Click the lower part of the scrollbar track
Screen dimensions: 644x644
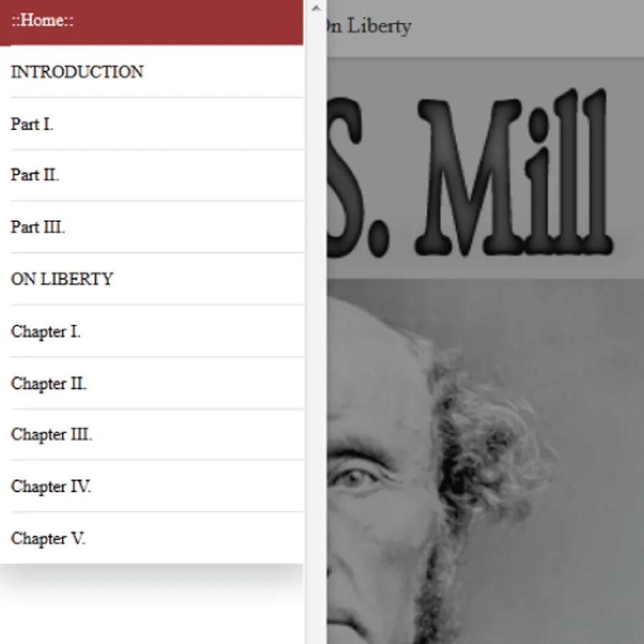(x=316, y=575)
